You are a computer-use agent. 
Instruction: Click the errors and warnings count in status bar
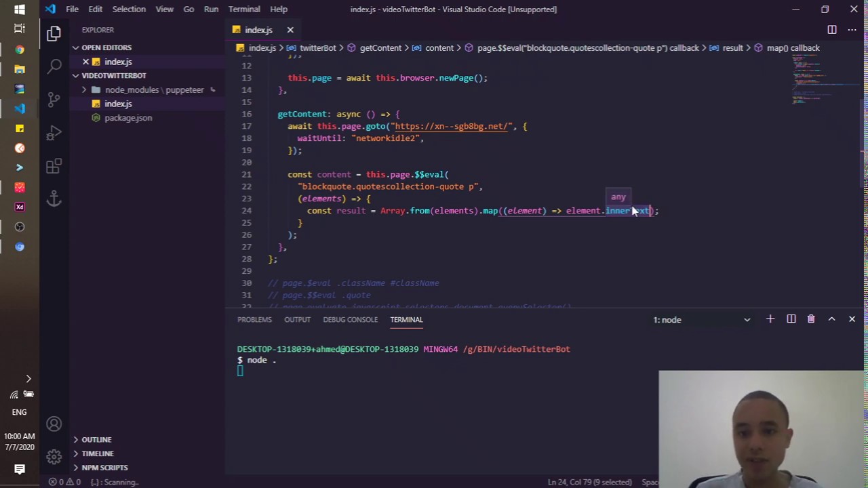click(x=65, y=482)
